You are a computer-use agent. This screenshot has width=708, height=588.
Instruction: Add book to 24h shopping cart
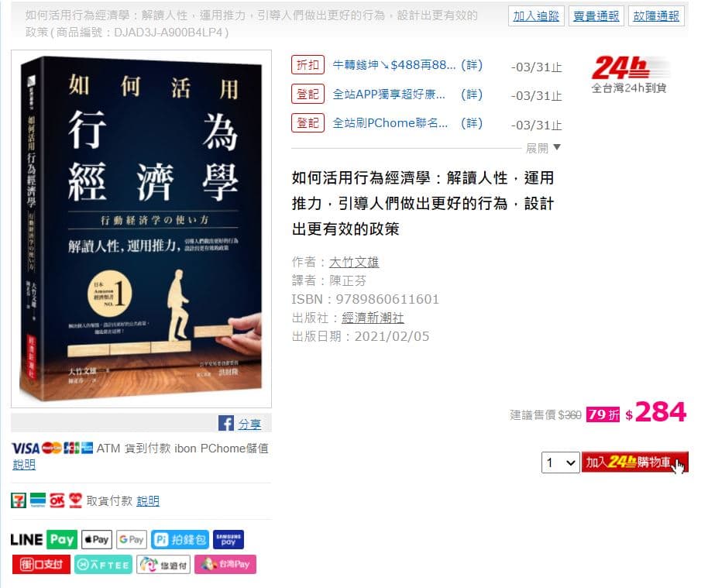coord(634,462)
